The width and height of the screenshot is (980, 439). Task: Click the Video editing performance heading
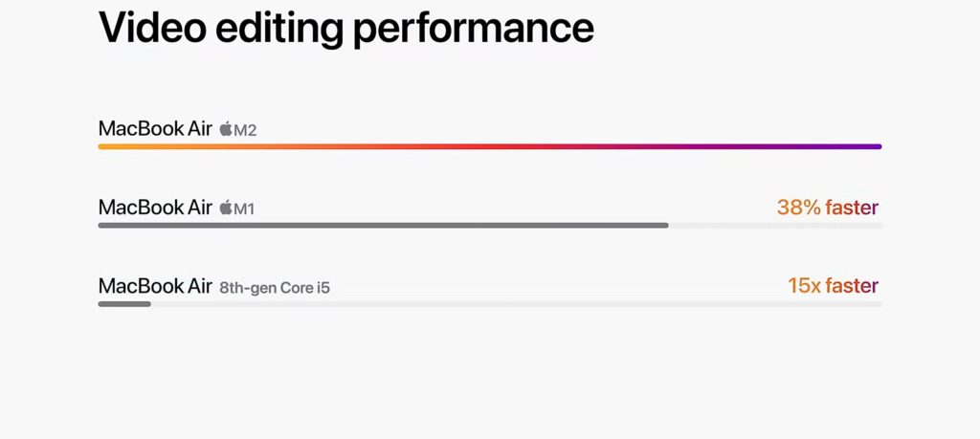coord(345,26)
